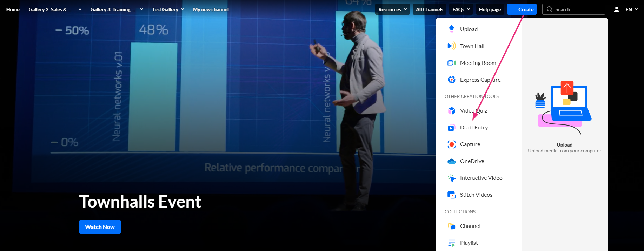Click into the Search field
The image size is (644, 251).
[574, 9]
